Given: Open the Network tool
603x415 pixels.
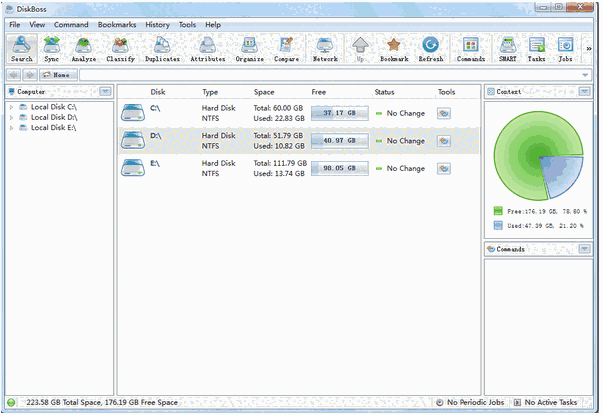Looking at the screenshot, I should [325, 48].
